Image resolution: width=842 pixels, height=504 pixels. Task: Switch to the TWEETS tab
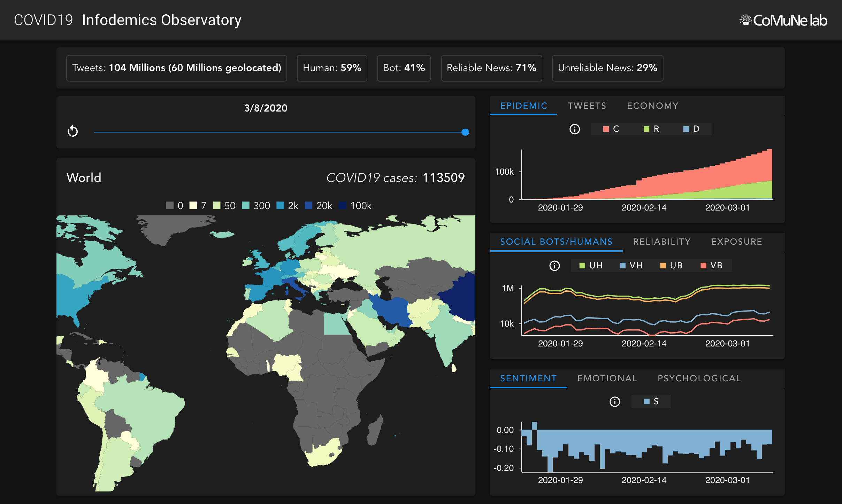click(587, 106)
